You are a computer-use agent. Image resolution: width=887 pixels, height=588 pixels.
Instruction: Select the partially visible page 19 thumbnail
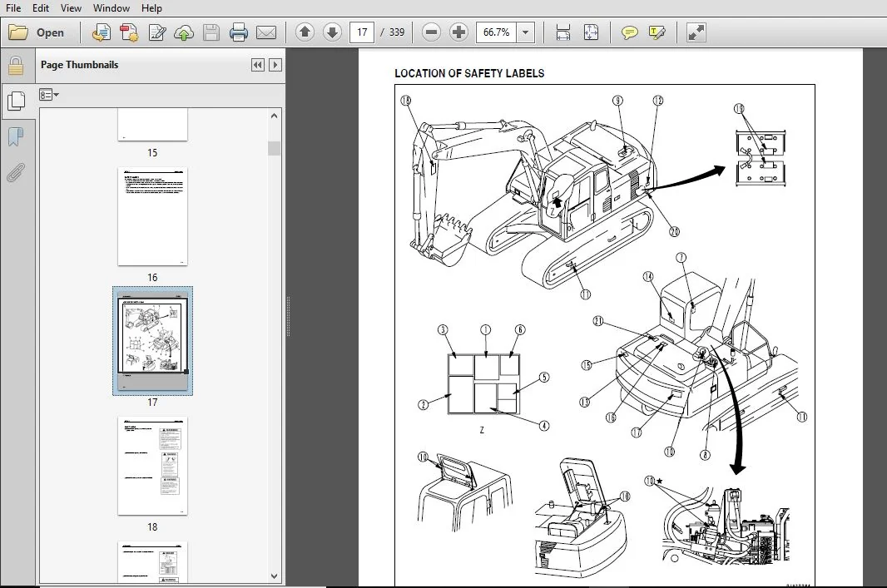pyautogui.click(x=152, y=562)
